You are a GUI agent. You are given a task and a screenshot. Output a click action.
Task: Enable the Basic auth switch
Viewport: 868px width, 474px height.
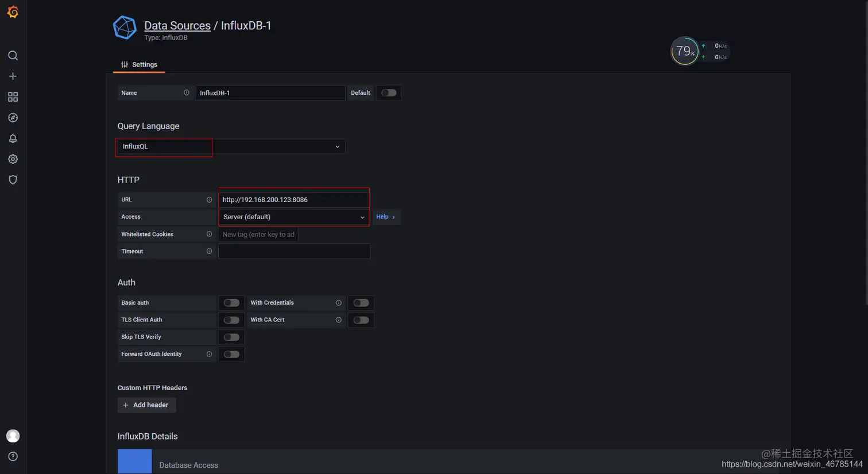[231, 303]
